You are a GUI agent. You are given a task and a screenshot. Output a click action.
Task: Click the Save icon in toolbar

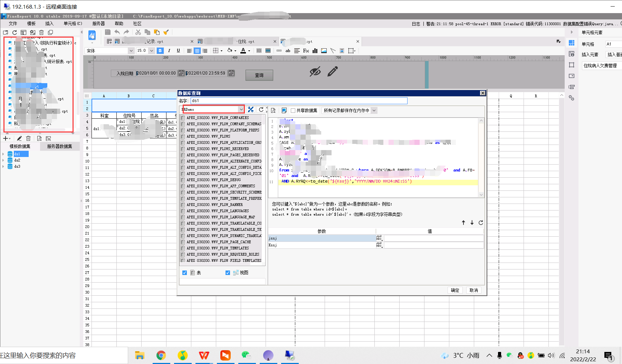click(108, 32)
